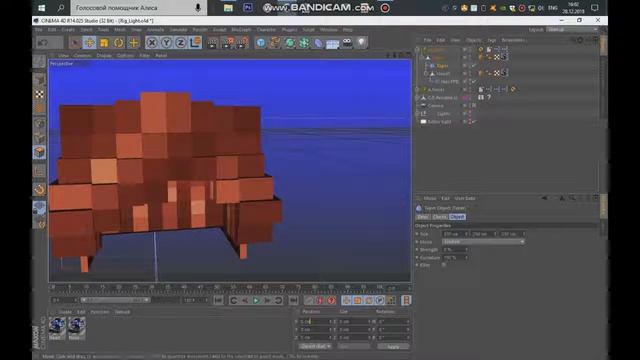Switch to Texture mode checkerboard icon
This screenshot has width=640, height=360.
(40, 94)
